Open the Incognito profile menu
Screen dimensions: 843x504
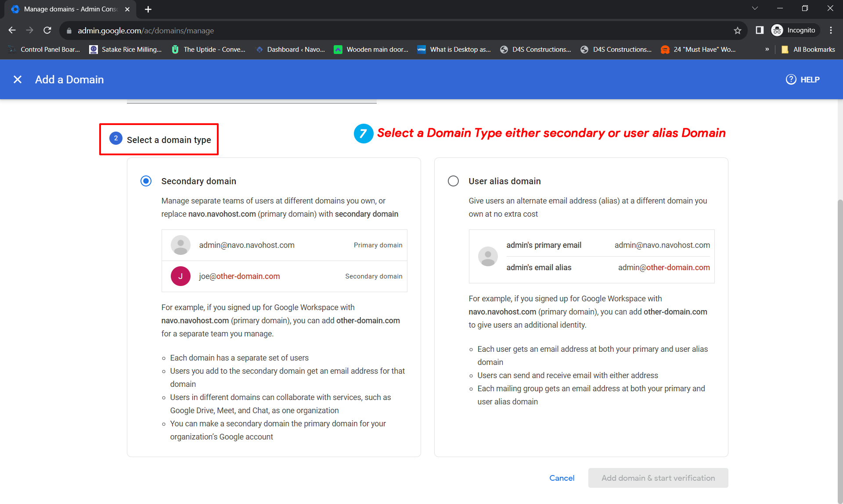(x=794, y=30)
